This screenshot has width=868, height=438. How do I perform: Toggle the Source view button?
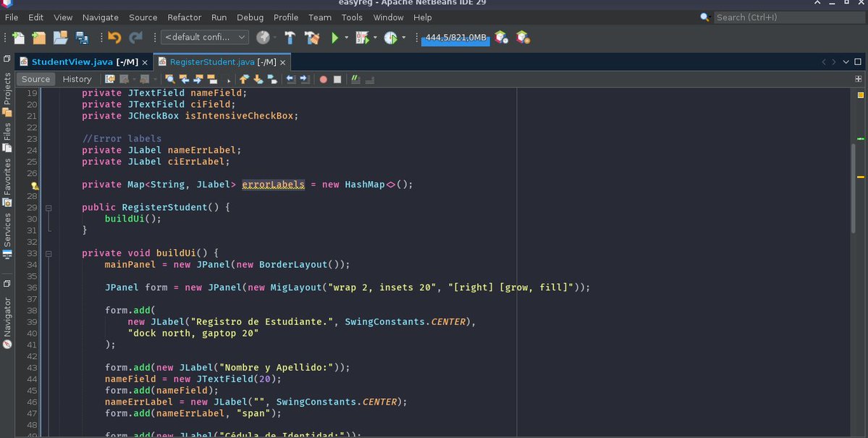point(36,79)
